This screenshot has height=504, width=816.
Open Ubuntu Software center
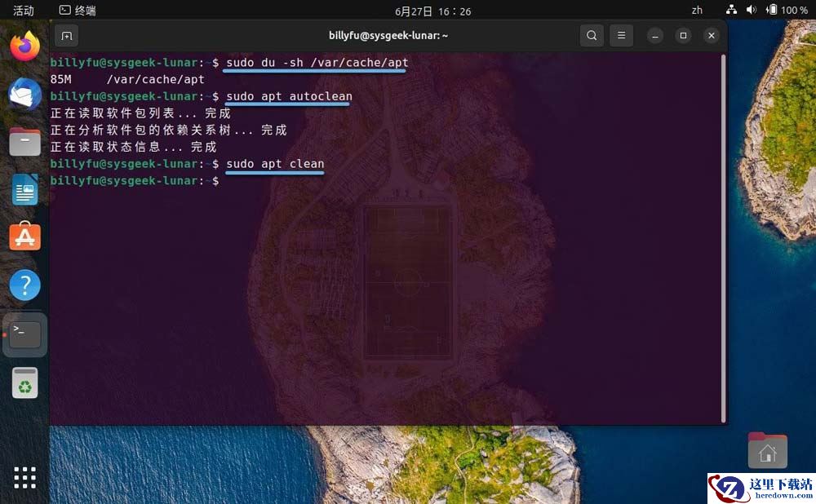pyautogui.click(x=25, y=237)
